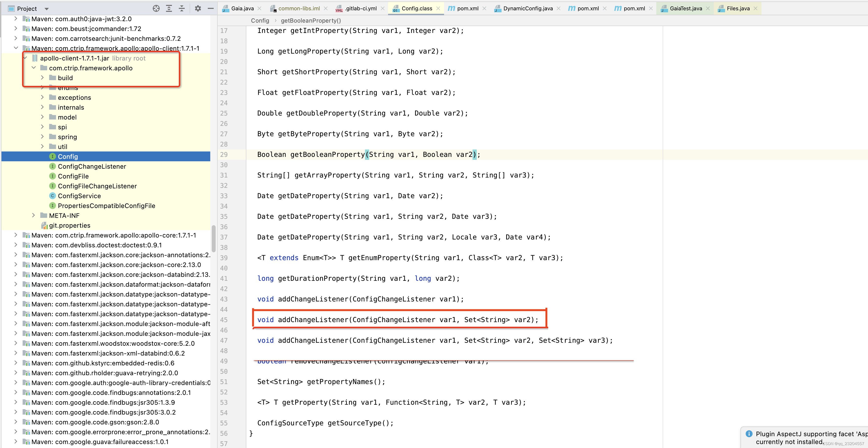Viewport: 868px width, 448px height.
Task: Click the spring folder icon
Action: [53, 137]
